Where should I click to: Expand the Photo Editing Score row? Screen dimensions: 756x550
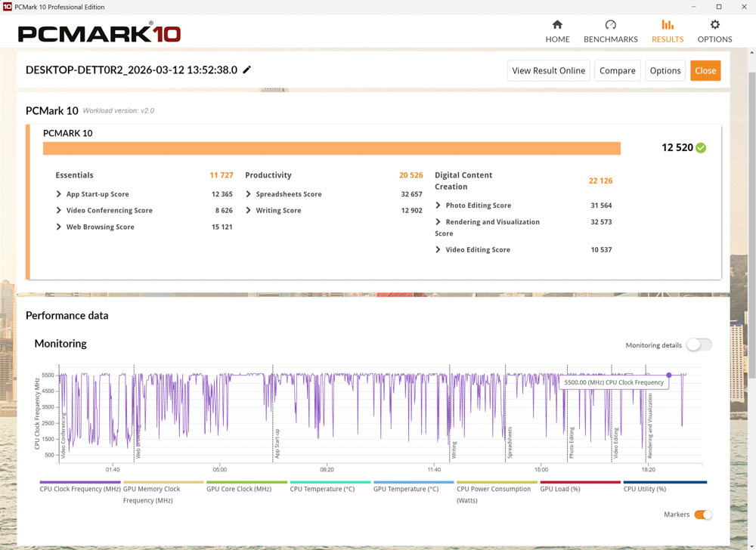click(438, 205)
